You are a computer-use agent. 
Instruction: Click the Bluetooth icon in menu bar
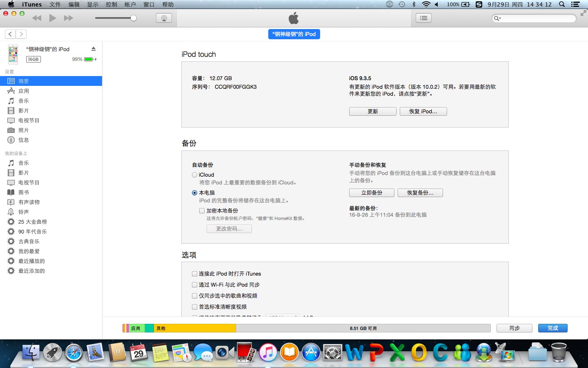tap(414, 4)
